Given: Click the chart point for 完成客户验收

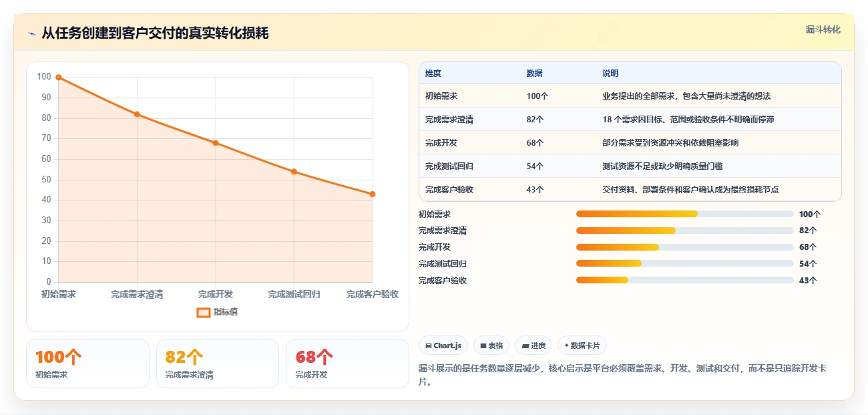Looking at the screenshot, I should (373, 194).
